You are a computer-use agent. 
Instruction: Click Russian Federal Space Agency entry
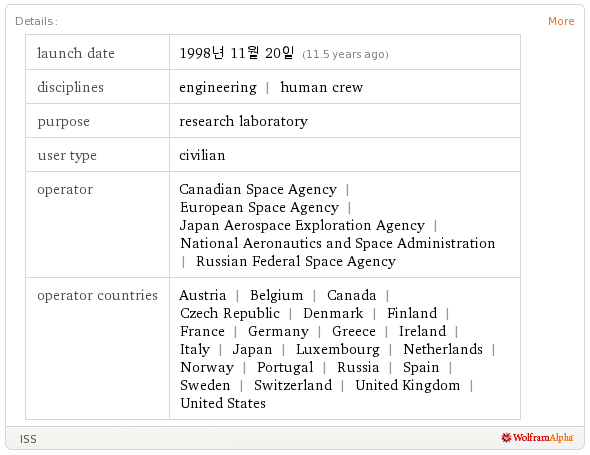[296, 262]
